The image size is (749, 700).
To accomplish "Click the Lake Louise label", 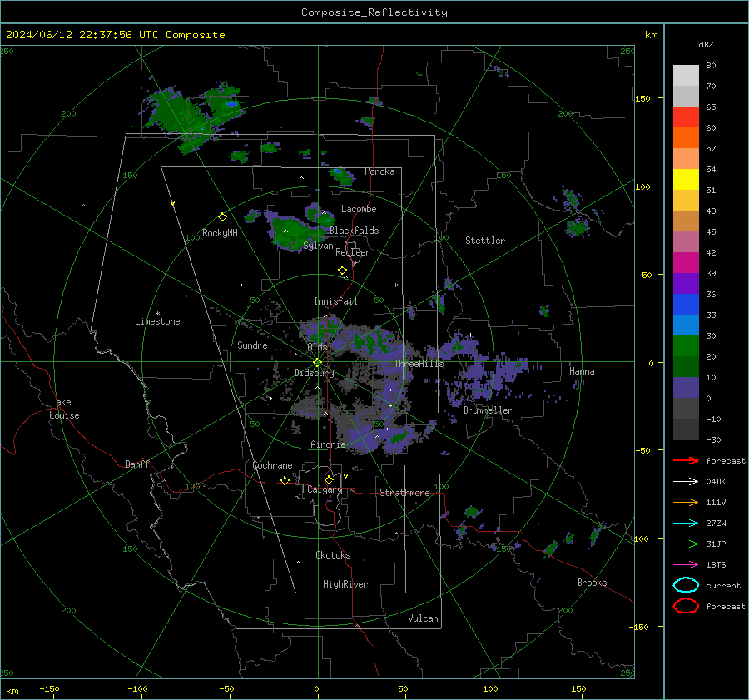I will pyautogui.click(x=64, y=409).
